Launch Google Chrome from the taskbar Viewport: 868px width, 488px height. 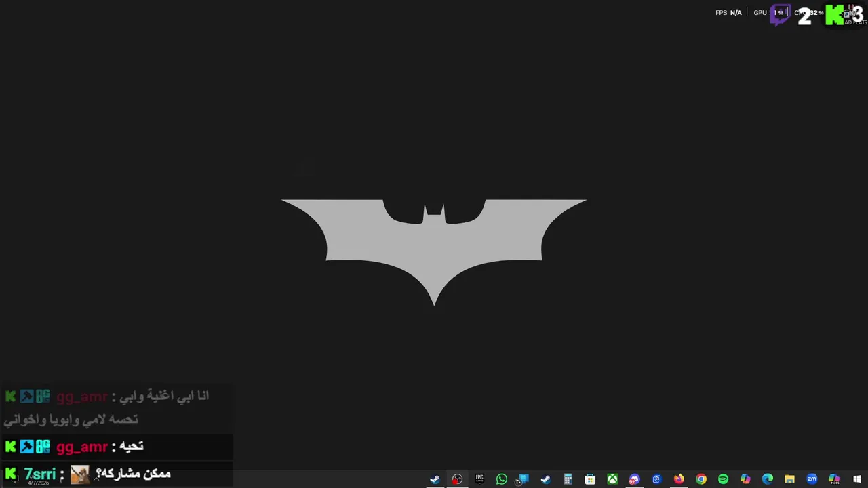(701, 479)
